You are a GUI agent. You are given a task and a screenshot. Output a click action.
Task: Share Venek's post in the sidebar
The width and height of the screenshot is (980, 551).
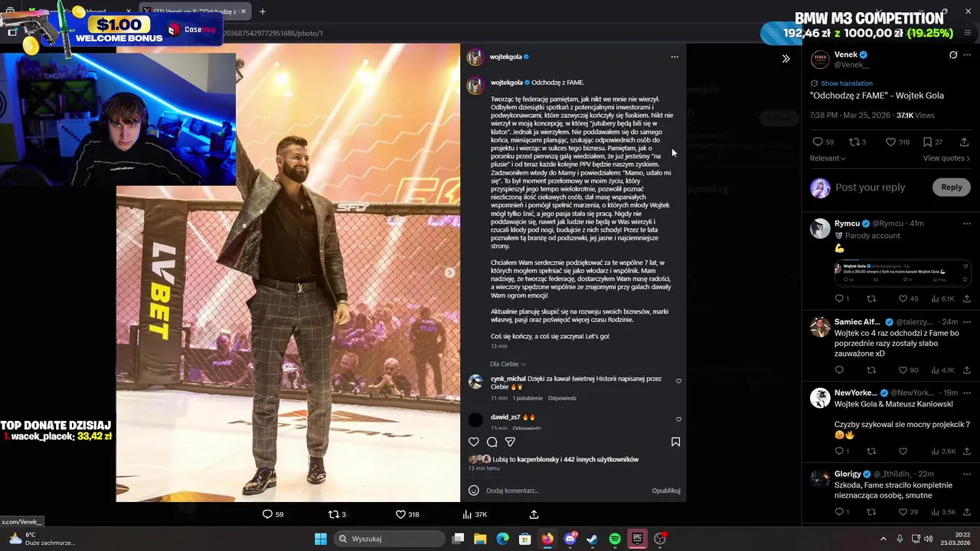pyautogui.click(x=964, y=142)
